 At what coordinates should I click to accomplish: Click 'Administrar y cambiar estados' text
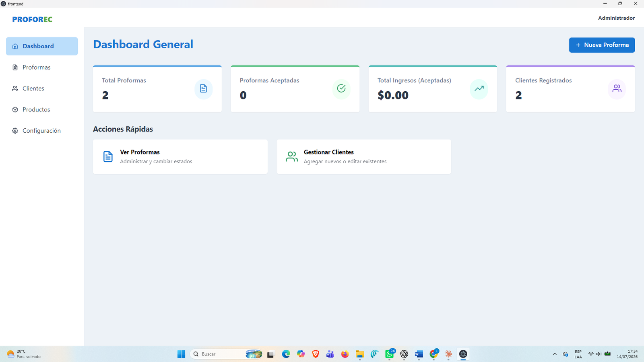coord(156,162)
